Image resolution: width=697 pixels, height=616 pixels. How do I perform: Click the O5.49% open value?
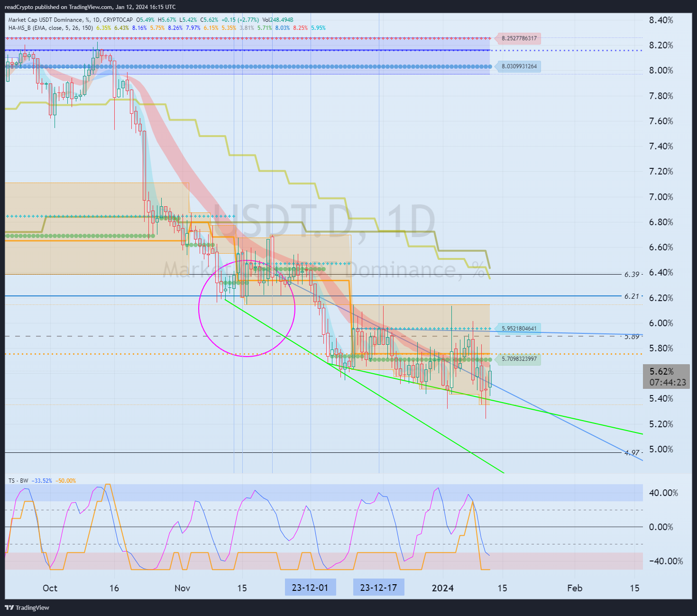[145, 20]
